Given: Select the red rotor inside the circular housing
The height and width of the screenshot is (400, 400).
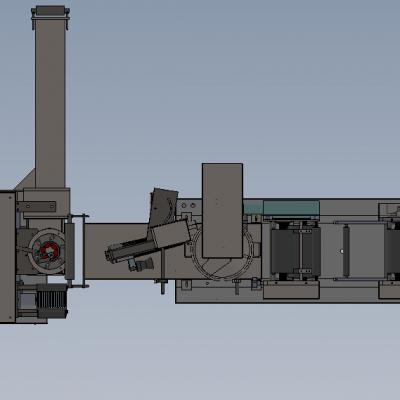Looking at the screenshot, I should pyautogui.click(x=49, y=251).
